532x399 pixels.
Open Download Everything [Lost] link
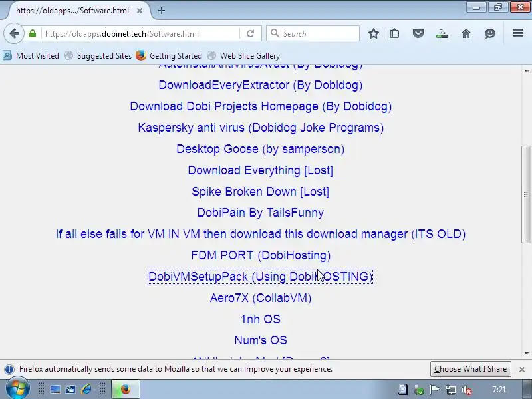[x=261, y=170]
